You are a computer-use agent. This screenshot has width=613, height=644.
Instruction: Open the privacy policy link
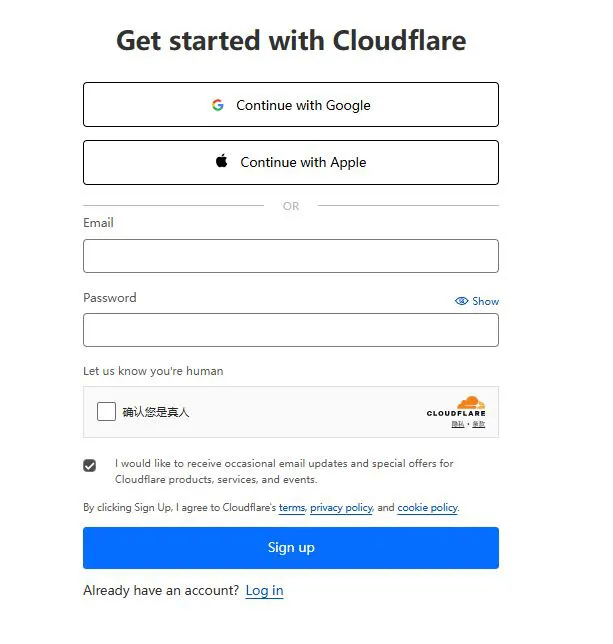coord(341,508)
